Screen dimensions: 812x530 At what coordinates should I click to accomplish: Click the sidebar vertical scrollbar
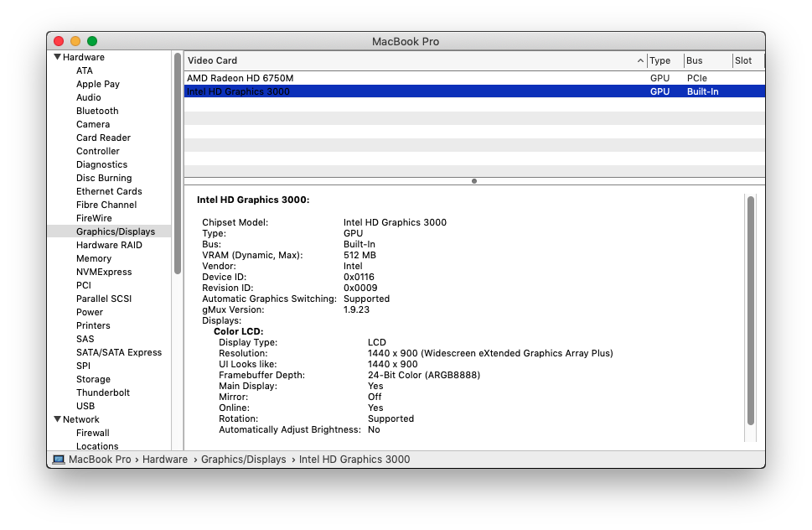coord(178,164)
